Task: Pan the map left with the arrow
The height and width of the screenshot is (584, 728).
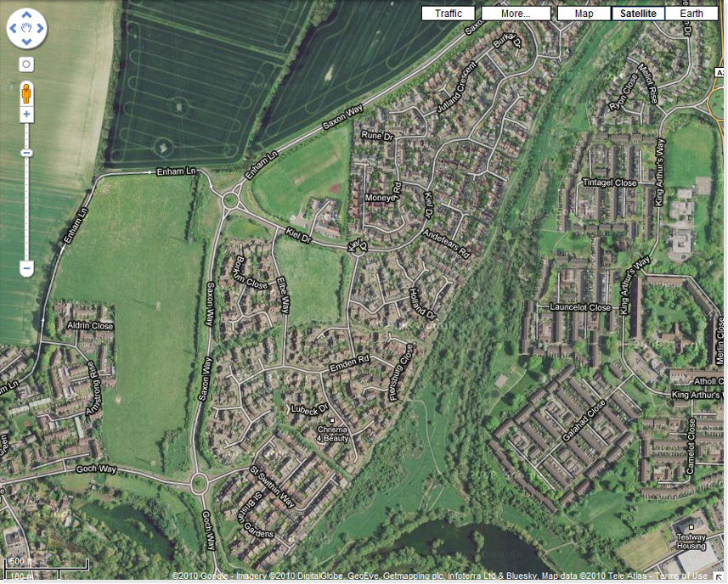Action: tap(13, 28)
